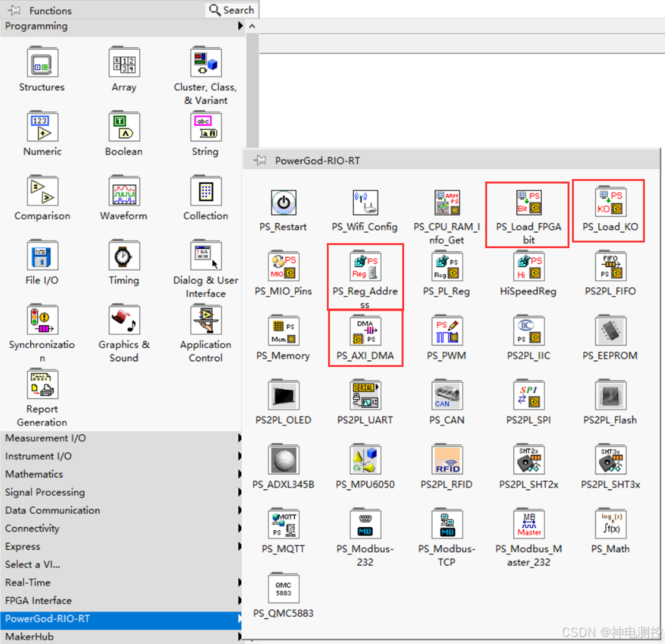665x644 pixels.
Task: Select the PS_CAN VI
Action: click(447, 395)
